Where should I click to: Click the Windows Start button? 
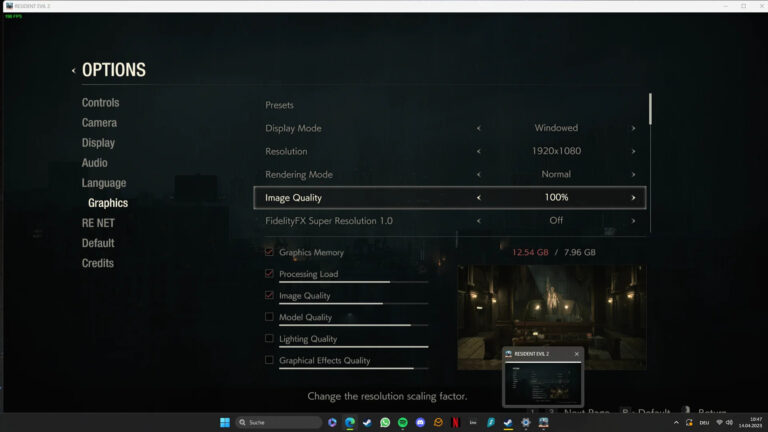point(224,422)
